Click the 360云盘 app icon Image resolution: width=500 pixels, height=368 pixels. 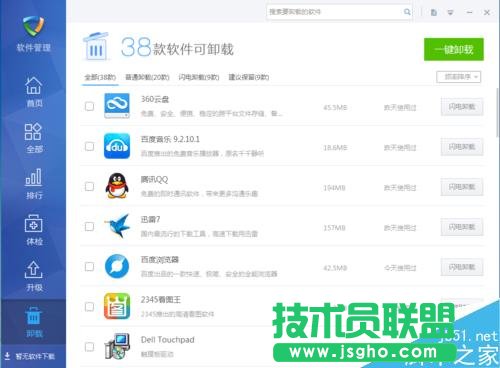(117, 106)
